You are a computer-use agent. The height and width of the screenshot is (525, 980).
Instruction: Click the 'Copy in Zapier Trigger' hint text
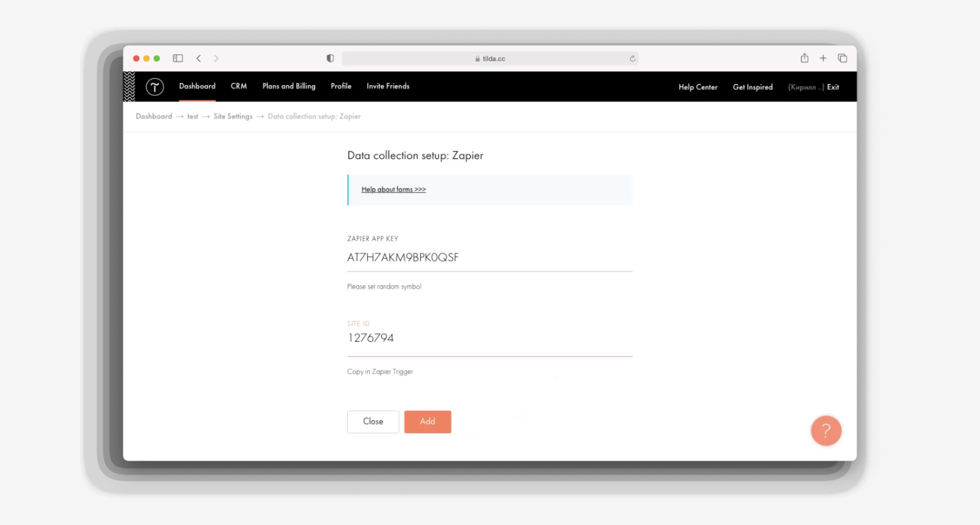click(380, 372)
